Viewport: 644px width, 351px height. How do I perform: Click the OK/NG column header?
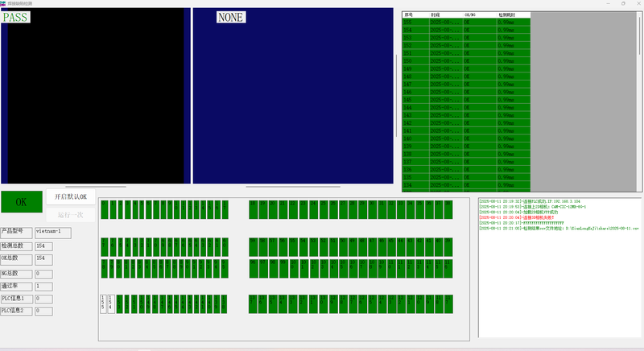click(x=480, y=14)
